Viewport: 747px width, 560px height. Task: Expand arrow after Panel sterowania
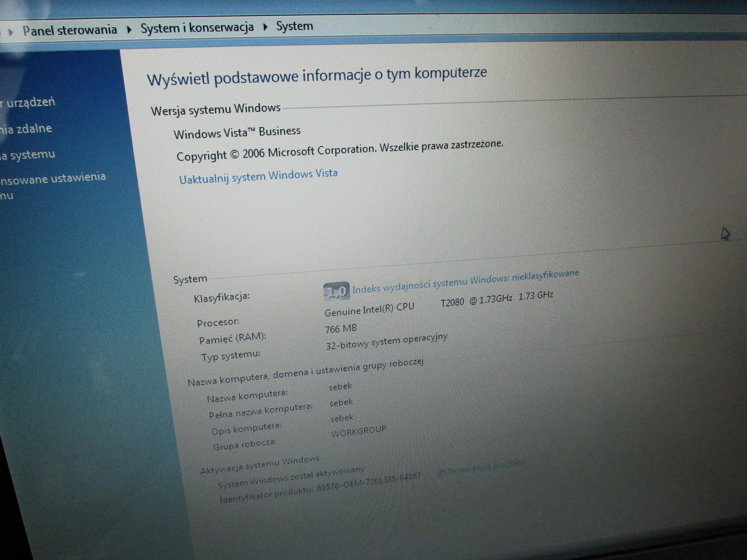click(129, 30)
